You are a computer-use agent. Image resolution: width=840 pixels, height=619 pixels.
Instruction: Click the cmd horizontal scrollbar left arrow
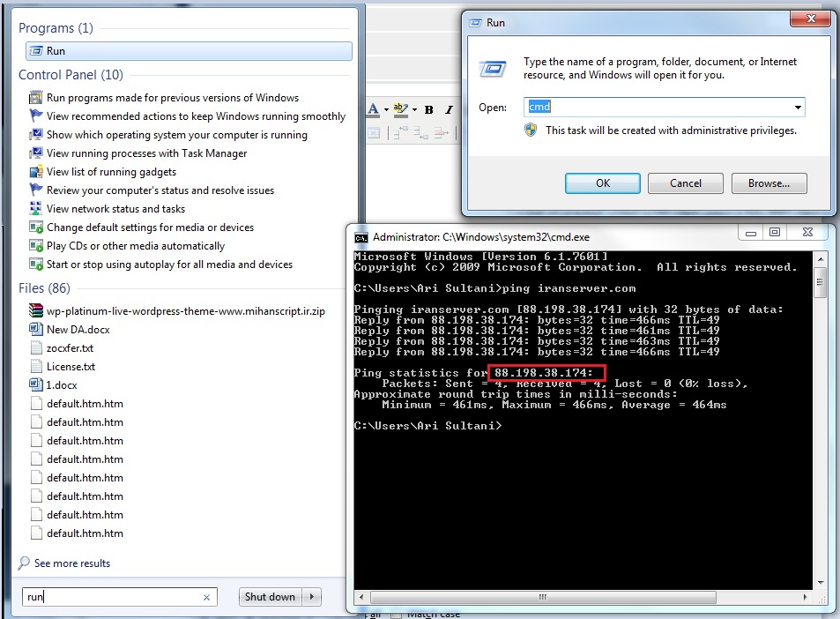361,597
